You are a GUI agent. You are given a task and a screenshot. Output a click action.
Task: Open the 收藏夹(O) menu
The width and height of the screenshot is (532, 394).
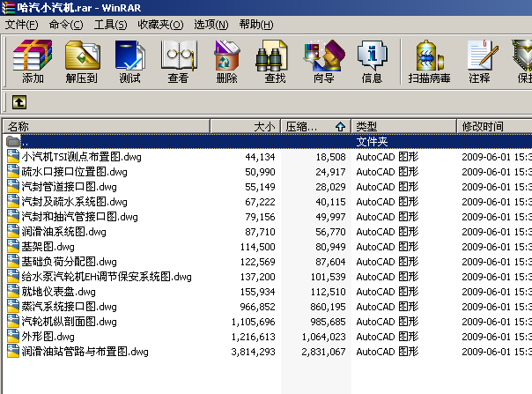[x=160, y=25]
